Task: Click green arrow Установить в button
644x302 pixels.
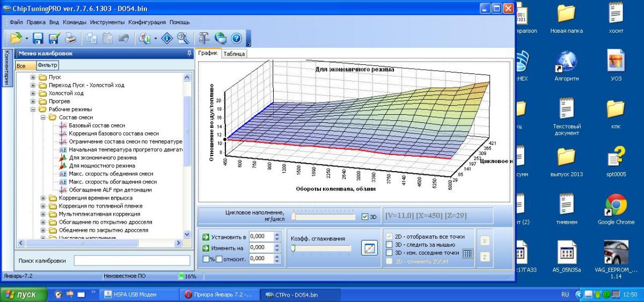Action: (206, 237)
